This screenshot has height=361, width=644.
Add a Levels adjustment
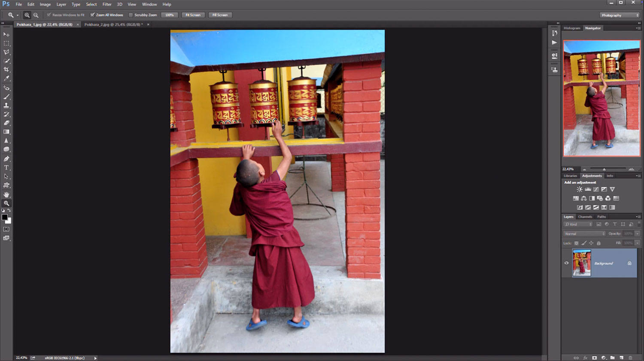click(x=588, y=190)
